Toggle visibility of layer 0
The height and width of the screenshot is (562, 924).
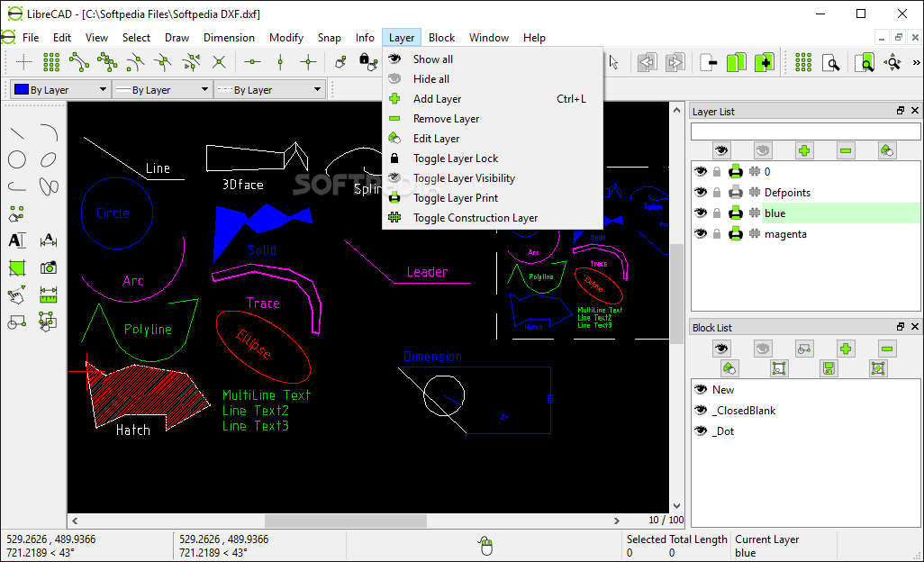point(700,171)
